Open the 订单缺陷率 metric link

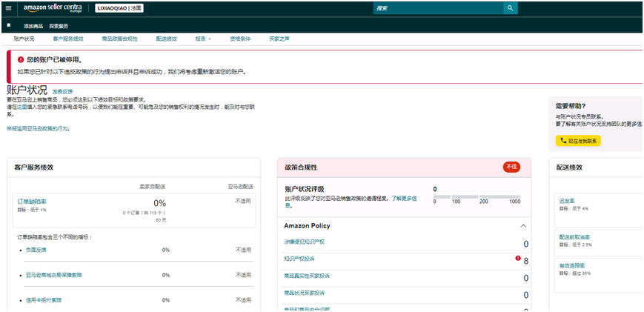tap(32, 202)
